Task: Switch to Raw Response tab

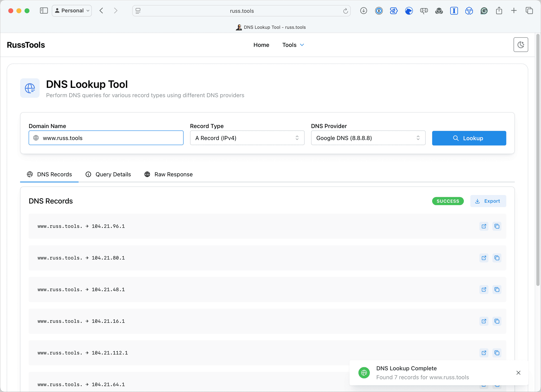Action: point(169,174)
